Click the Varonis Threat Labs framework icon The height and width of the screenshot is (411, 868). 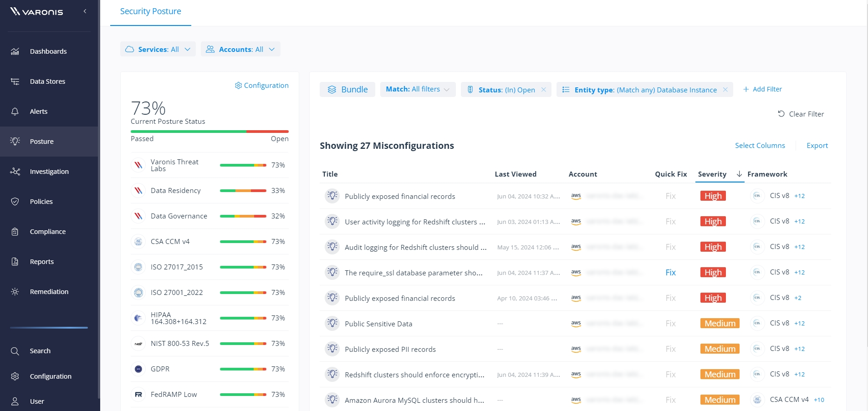coord(138,165)
